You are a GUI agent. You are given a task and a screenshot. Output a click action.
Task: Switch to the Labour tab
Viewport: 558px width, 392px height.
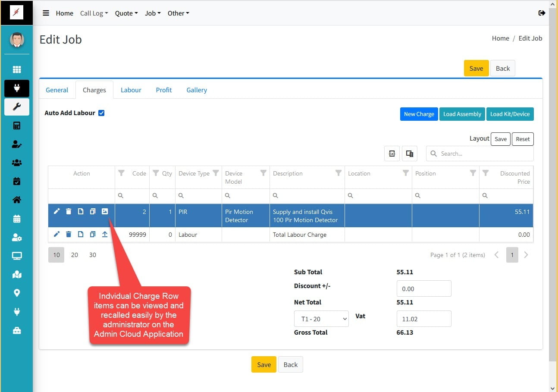click(x=131, y=90)
